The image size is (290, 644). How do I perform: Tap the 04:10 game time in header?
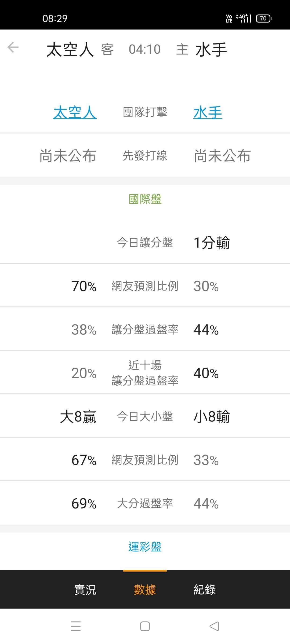pyautogui.click(x=145, y=50)
